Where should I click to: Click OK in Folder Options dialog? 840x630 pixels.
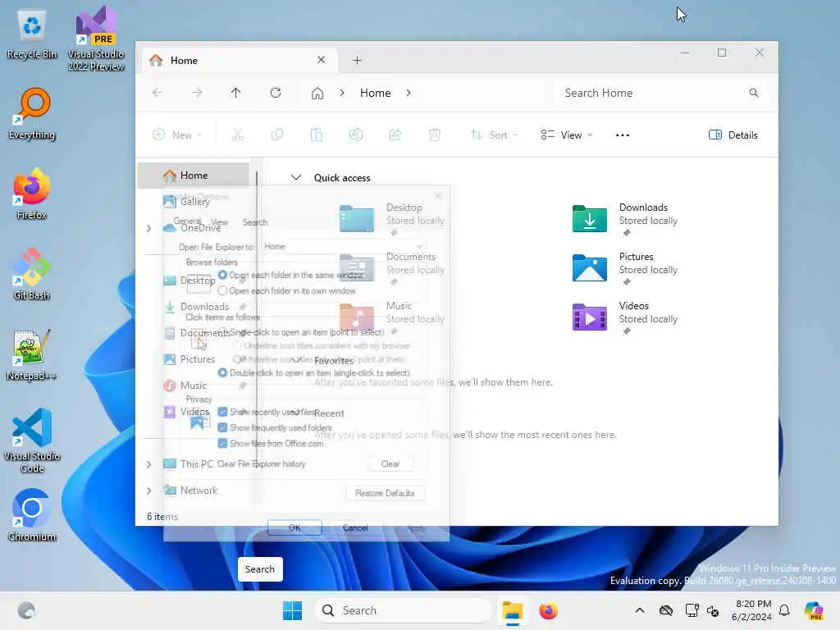click(x=294, y=527)
